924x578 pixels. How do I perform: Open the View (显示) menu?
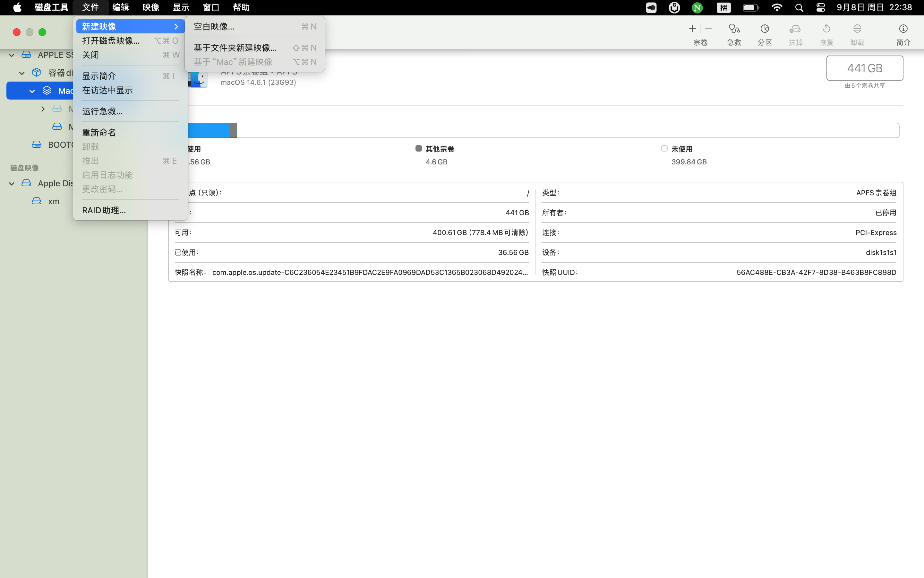[181, 7]
